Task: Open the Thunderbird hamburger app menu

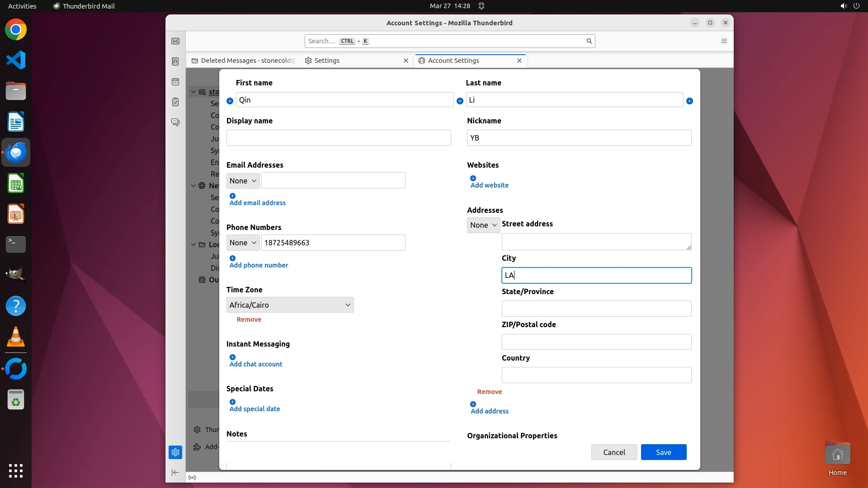Action: point(724,41)
